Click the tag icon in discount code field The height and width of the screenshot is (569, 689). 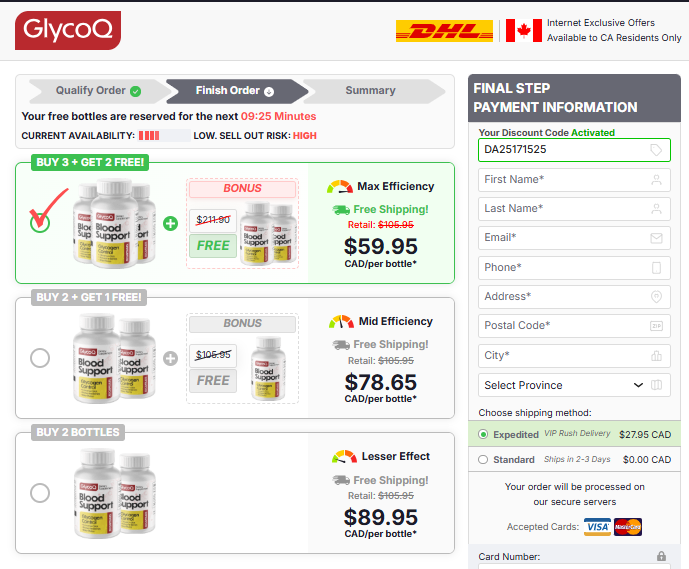(x=656, y=150)
